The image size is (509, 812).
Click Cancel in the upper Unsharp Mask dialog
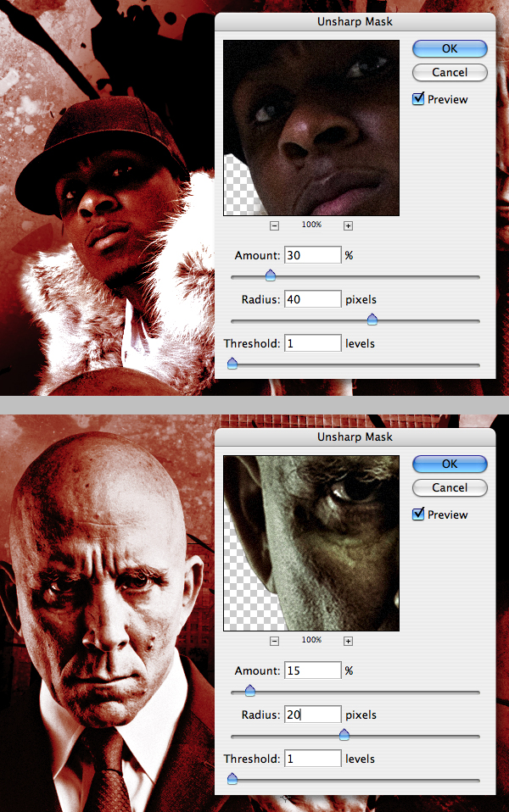coord(450,73)
